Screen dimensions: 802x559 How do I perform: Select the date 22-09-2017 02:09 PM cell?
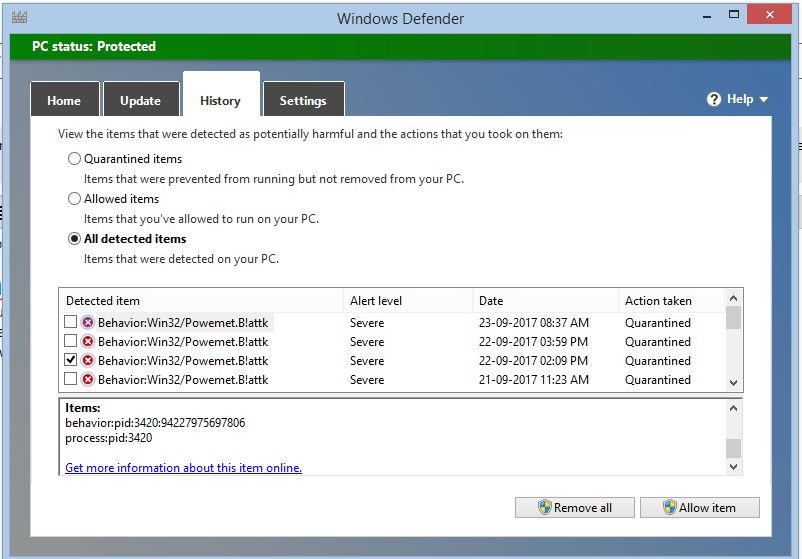[x=533, y=361]
